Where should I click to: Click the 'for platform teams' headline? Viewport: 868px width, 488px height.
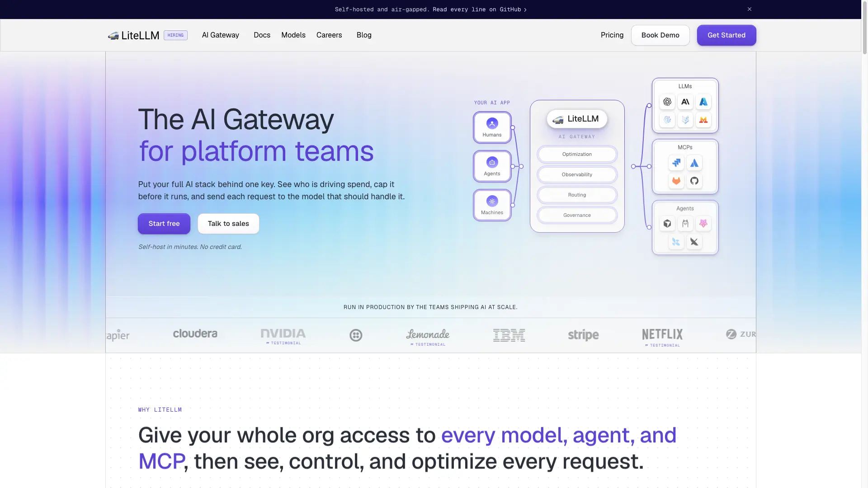(x=256, y=151)
